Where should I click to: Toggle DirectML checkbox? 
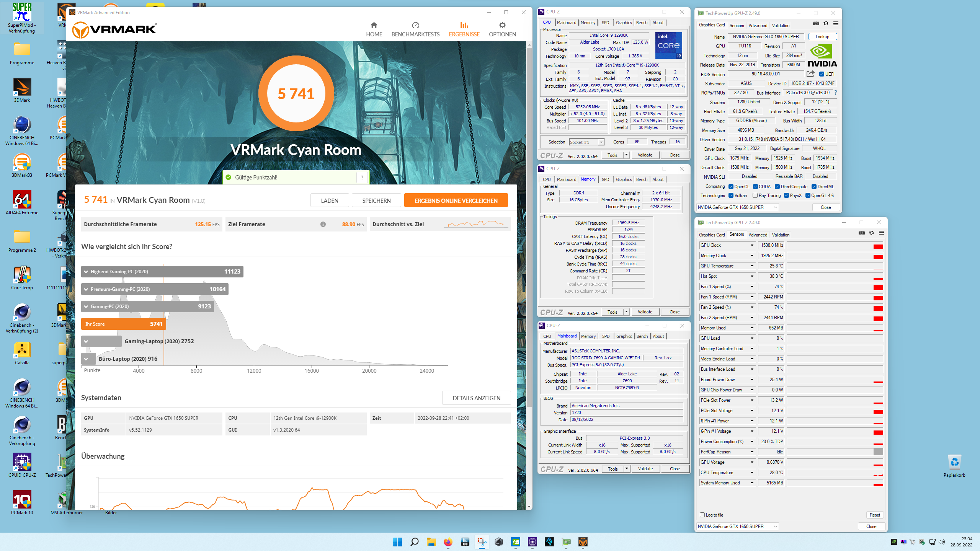coord(814,187)
